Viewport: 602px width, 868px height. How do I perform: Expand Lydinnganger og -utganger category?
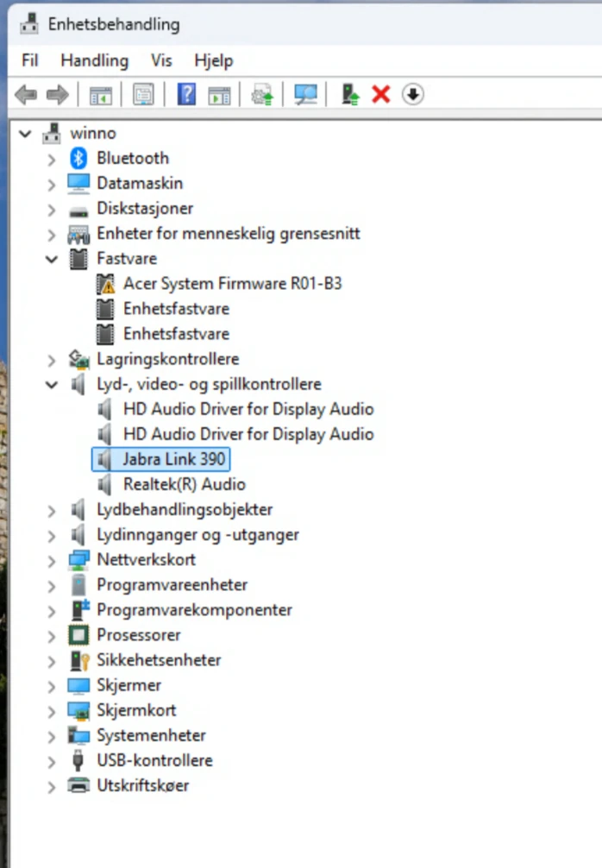click(52, 536)
